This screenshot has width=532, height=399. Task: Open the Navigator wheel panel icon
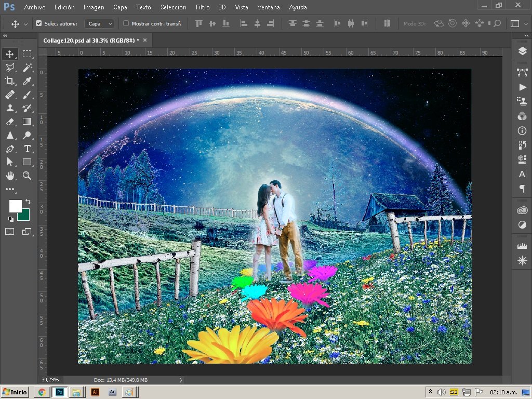coord(522,261)
